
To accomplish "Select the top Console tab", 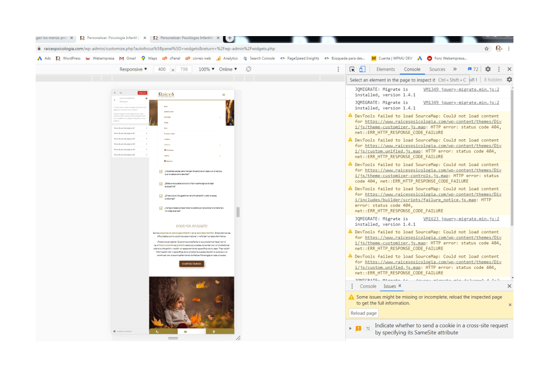I will pyautogui.click(x=412, y=69).
